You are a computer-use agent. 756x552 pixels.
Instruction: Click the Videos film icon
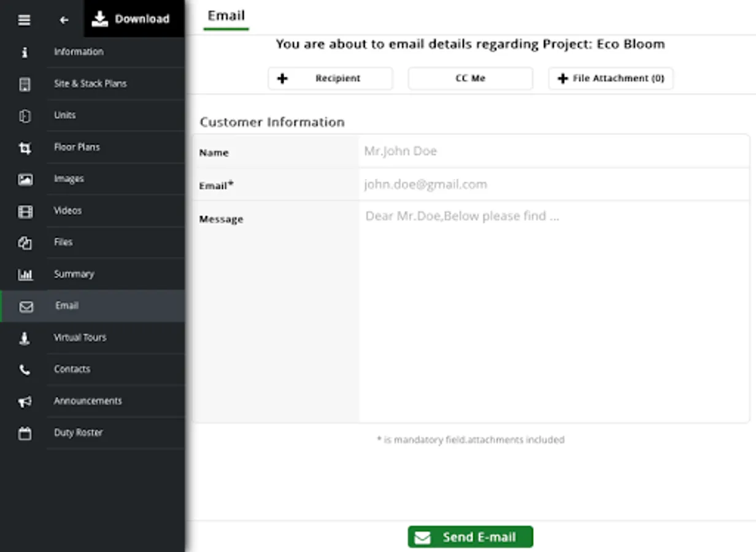[x=25, y=212]
